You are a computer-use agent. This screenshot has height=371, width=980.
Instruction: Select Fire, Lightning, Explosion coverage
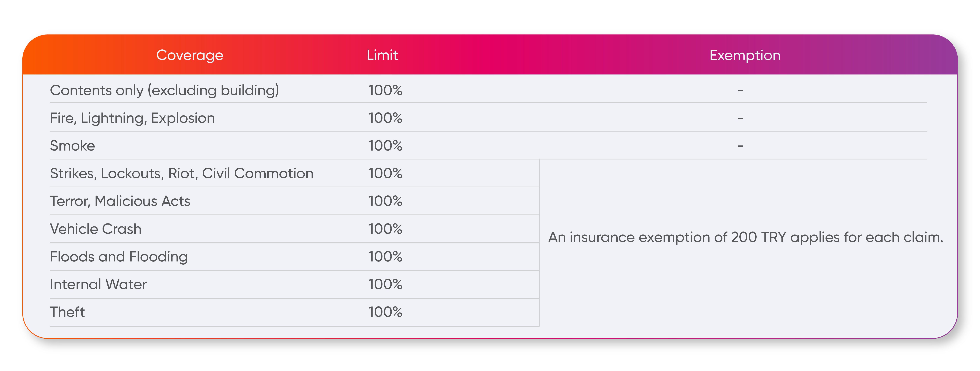(x=132, y=118)
